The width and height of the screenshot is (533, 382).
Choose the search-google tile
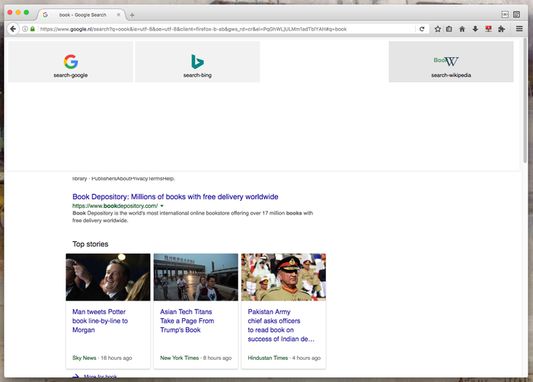coord(71,62)
